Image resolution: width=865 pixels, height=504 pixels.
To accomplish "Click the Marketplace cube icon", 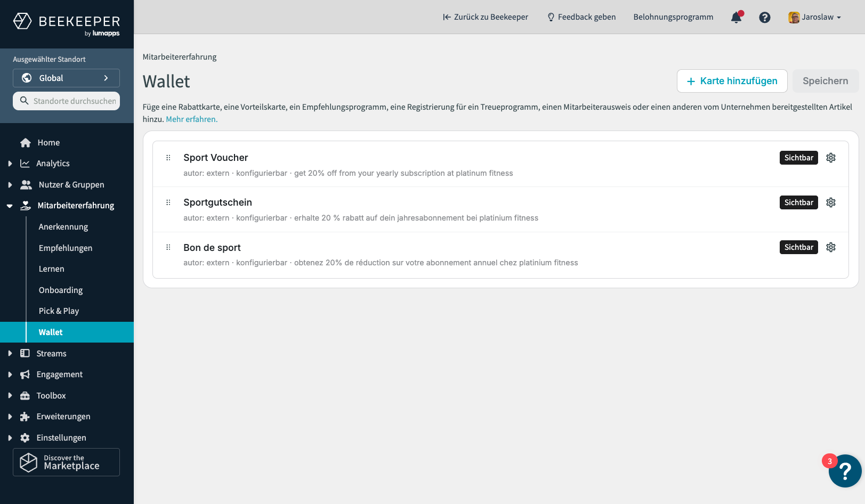I will click(29, 462).
